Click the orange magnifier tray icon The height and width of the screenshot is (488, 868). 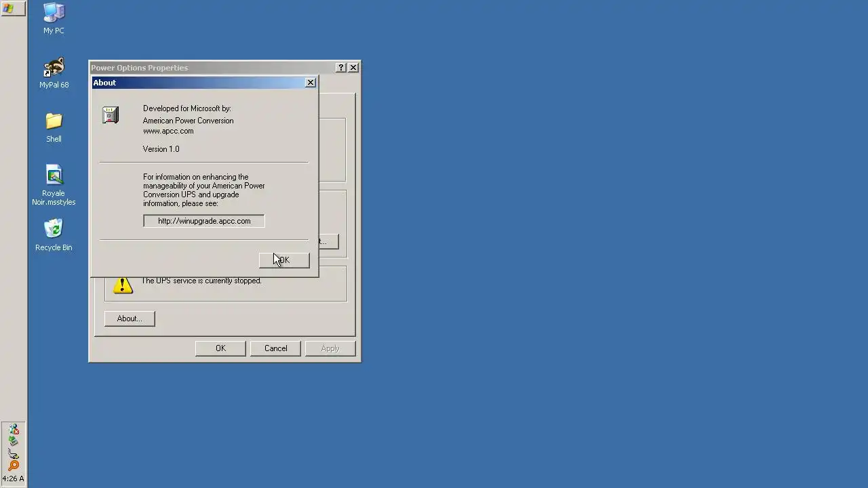[x=13, y=466]
